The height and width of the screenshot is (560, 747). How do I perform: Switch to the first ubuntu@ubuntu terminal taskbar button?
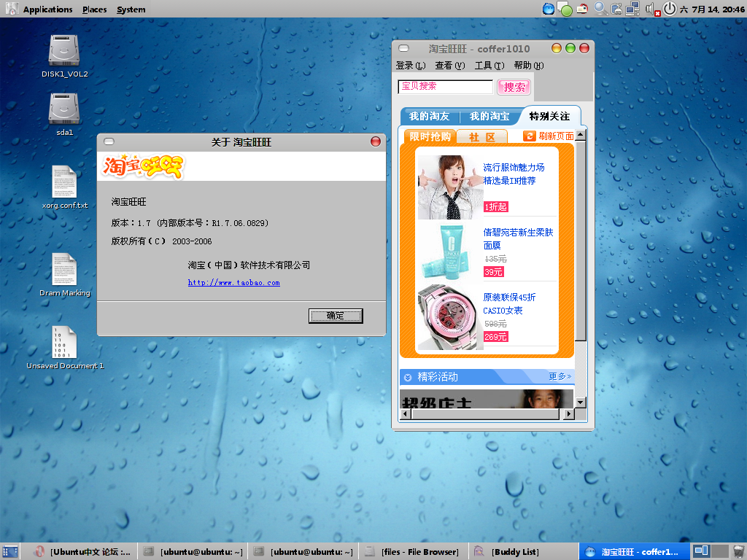click(194, 552)
